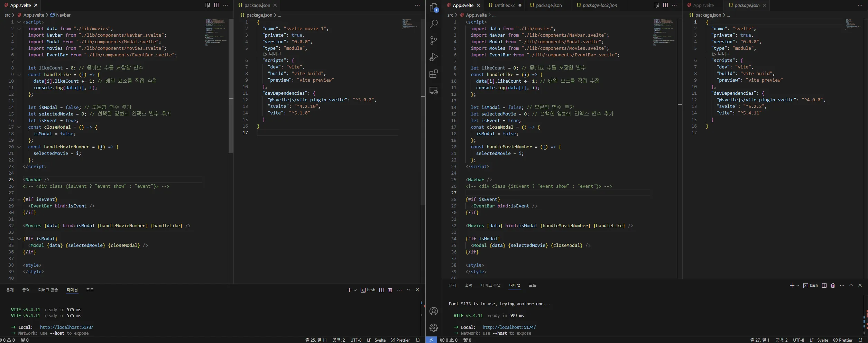Split editor right in right window App.svelte group
868x343 pixels.
coord(665,5)
